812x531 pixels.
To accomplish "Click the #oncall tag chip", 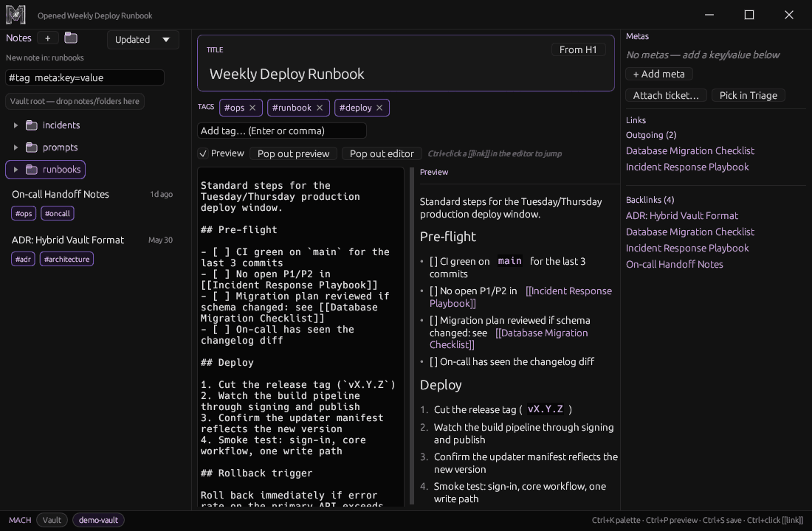I will (x=58, y=213).
